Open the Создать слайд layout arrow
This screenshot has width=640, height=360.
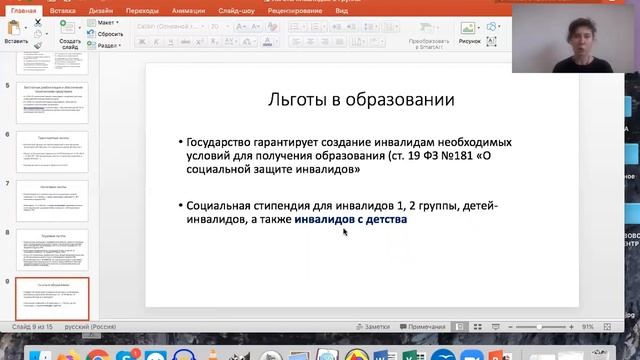pos(79,28)
